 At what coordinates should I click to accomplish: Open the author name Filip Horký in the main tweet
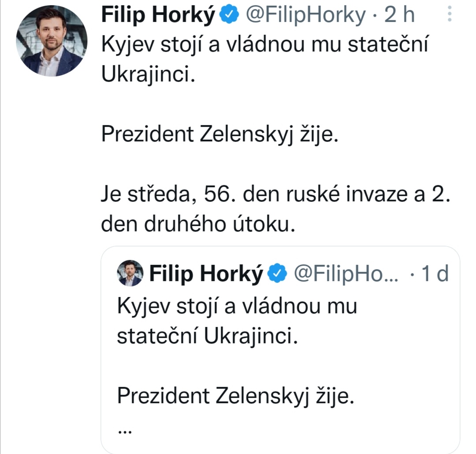[159, 16]
